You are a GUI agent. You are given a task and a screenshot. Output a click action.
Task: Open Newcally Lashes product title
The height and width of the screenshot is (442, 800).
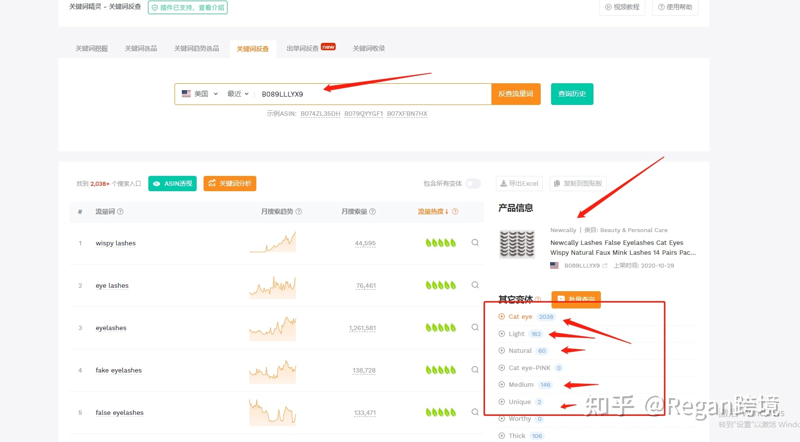click(x=623, y=248)
